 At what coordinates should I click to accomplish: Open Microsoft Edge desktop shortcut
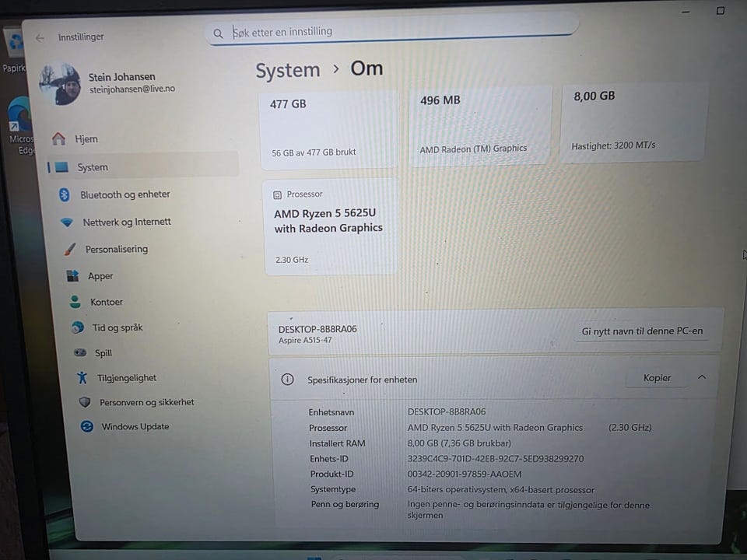tap(20, 126)
